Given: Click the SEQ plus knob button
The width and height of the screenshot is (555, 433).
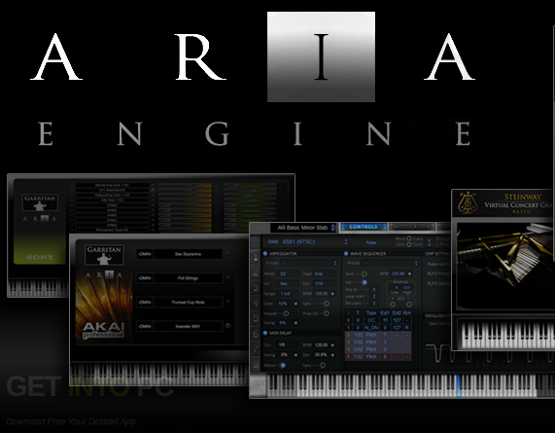Looking at the screenshot, I should click(x=393, y=304).
